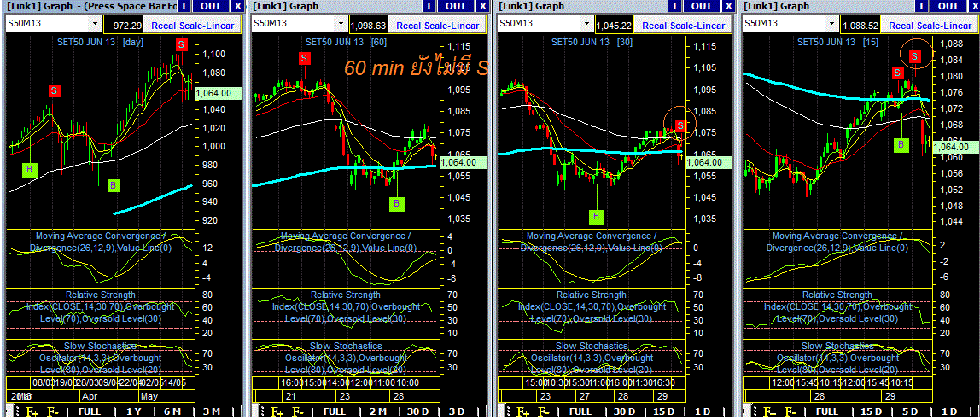Screen dimensions: 980x420
Task: Click F+ in the 30-minute chart toolbar
Action: pyautogui.click(x=521, y=411)
